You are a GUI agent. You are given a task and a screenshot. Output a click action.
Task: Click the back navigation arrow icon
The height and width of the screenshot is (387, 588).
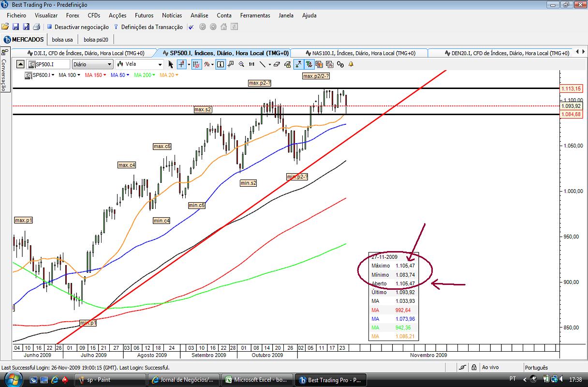tap(202, 27)
